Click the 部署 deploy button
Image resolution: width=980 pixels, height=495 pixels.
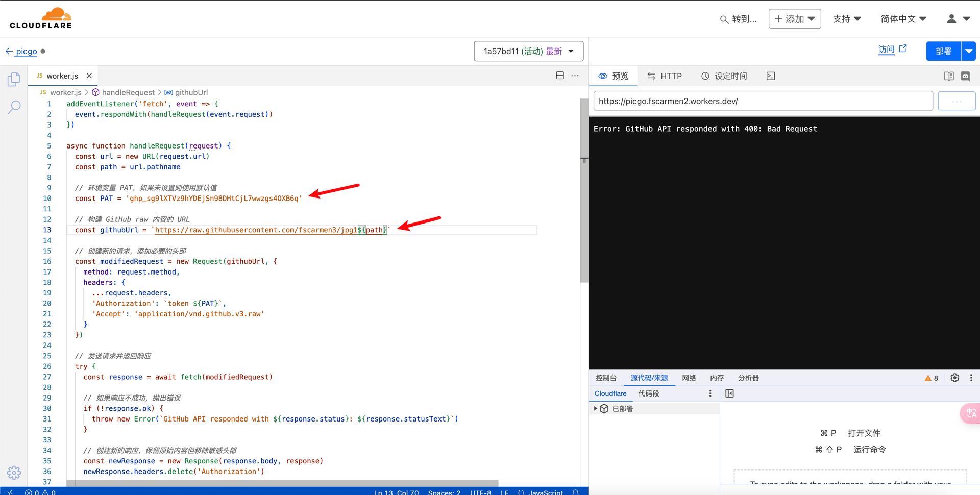coord(944,51)
